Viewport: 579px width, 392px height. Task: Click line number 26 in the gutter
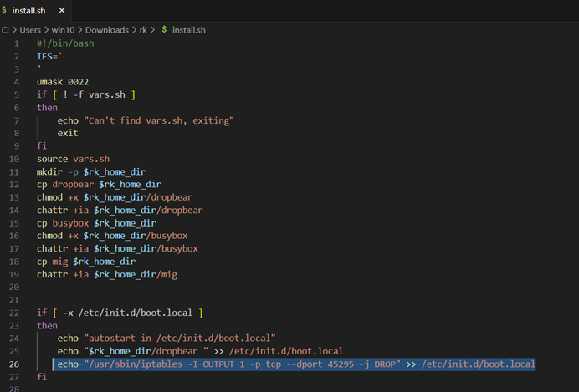(x=14, y=364)
